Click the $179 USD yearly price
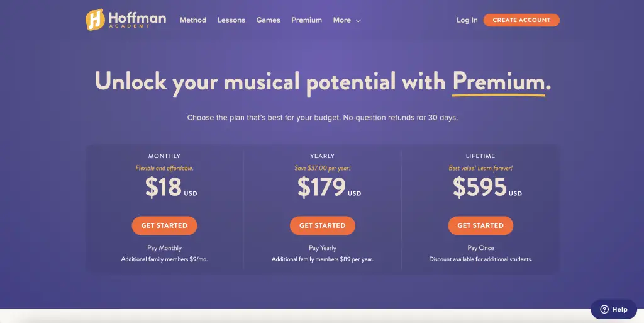The height and width of the screenshot is (323, 644). click(x=329, y=187)
